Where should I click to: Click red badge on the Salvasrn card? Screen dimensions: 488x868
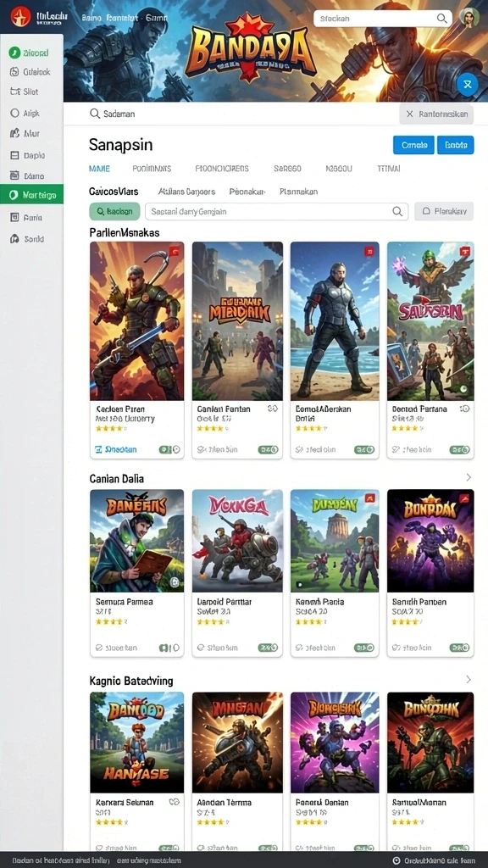(x=465, y=251)
